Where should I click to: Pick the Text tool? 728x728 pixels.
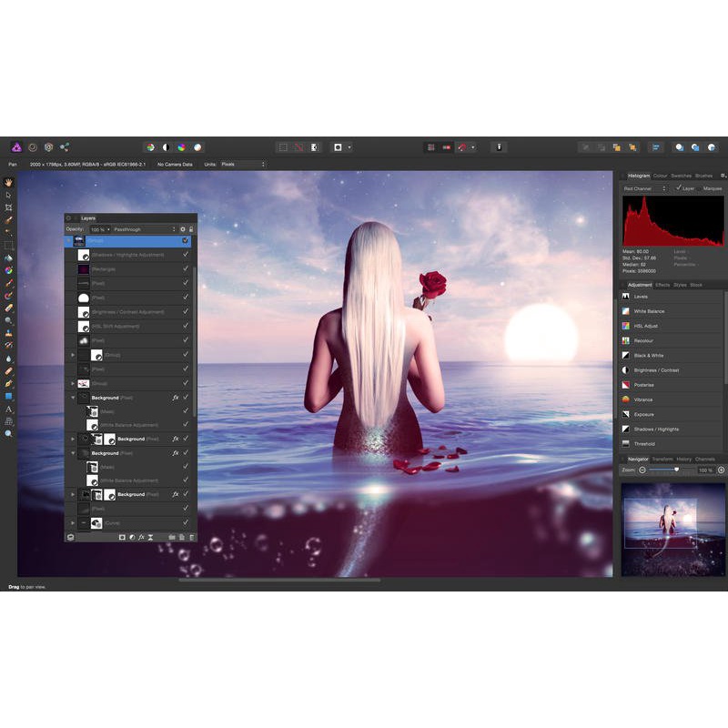tap(9, 409)
